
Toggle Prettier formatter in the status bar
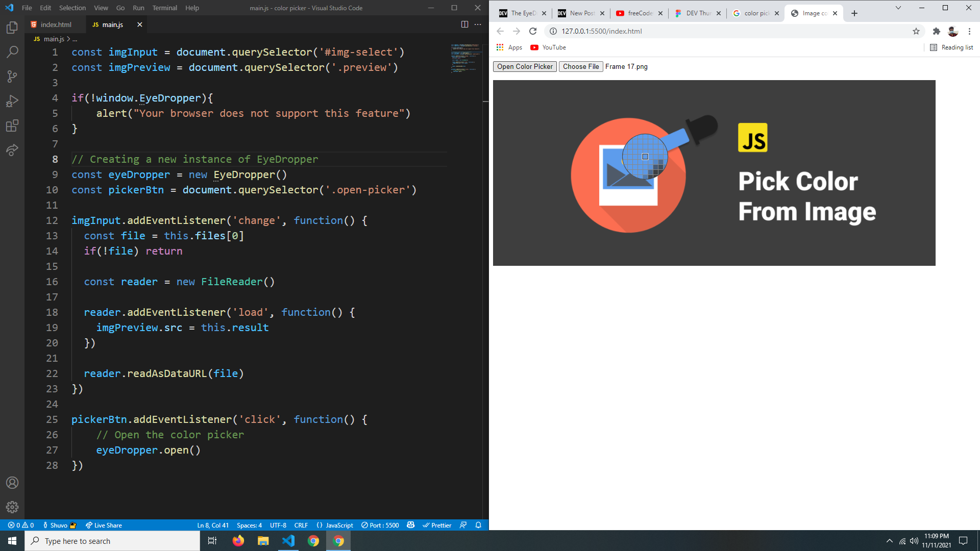pyautogui.click(x=437, y=525)
